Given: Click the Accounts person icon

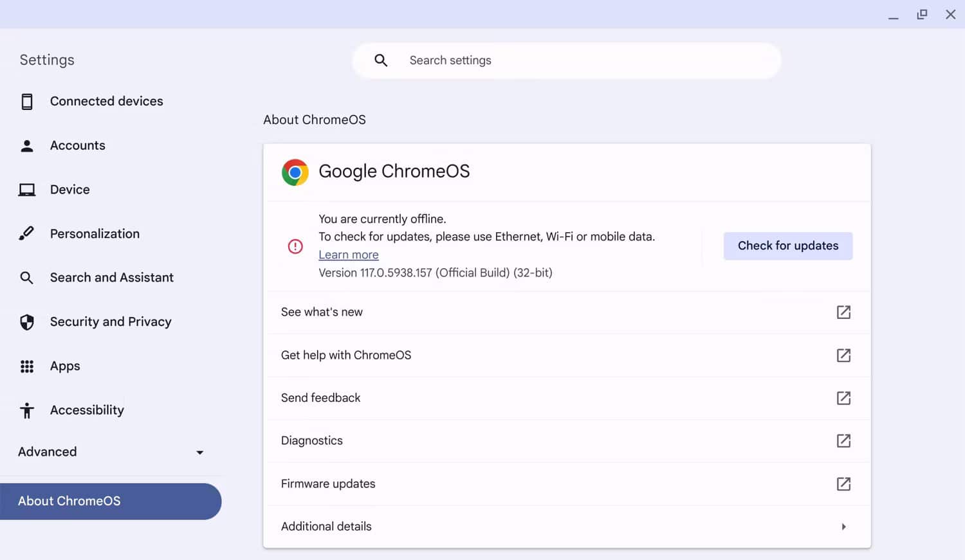Looking at the screenshot, I should coord(27,146).
